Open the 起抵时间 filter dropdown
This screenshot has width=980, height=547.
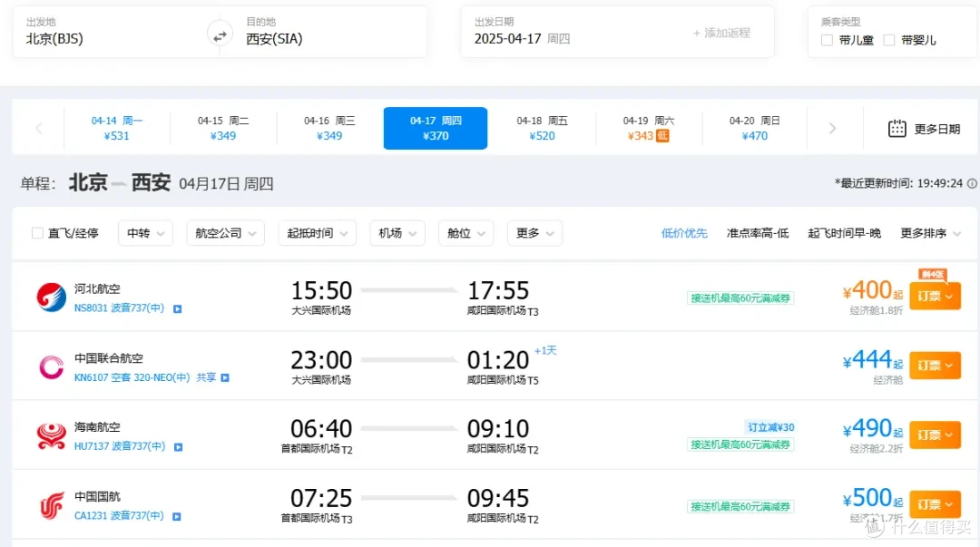[x=318, y=233]
